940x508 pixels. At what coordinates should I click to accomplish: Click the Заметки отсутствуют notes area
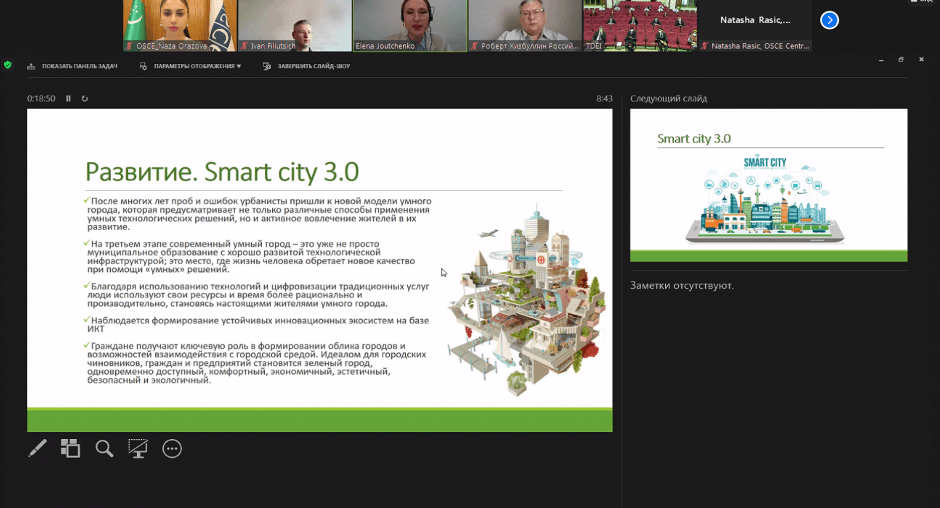pos(682,286)
